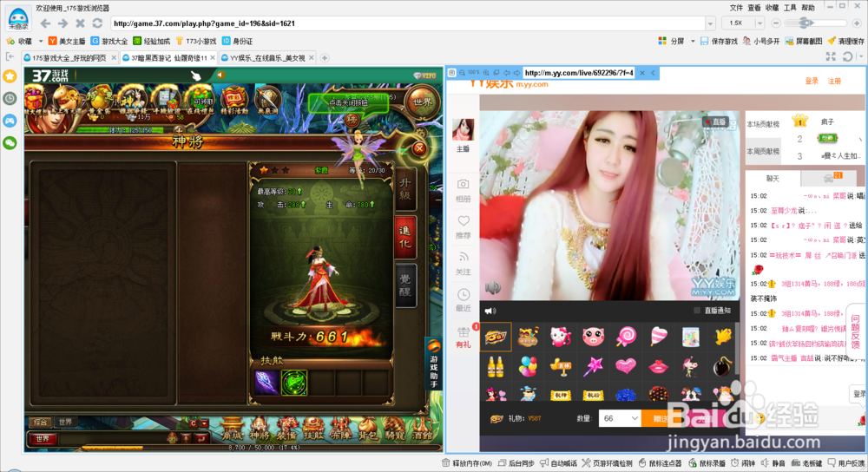Open 相册 album sidebar item
868x472 pixels.
pos(463,190)
